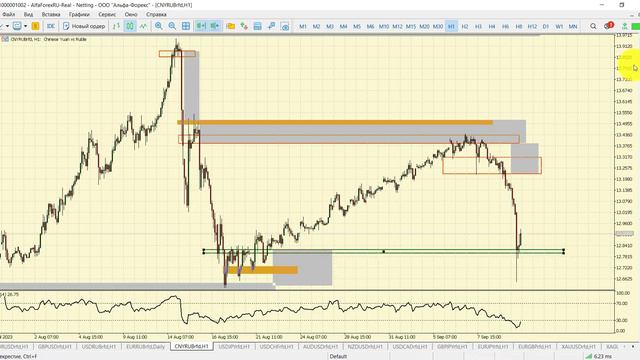Select the active H1 timeframe

click(451, 26)
